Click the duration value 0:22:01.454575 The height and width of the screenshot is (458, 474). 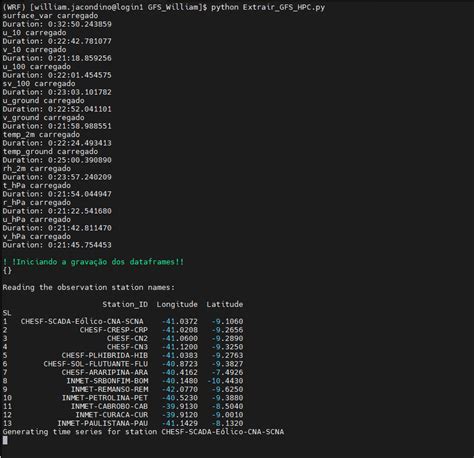click(x=80, y=75)
